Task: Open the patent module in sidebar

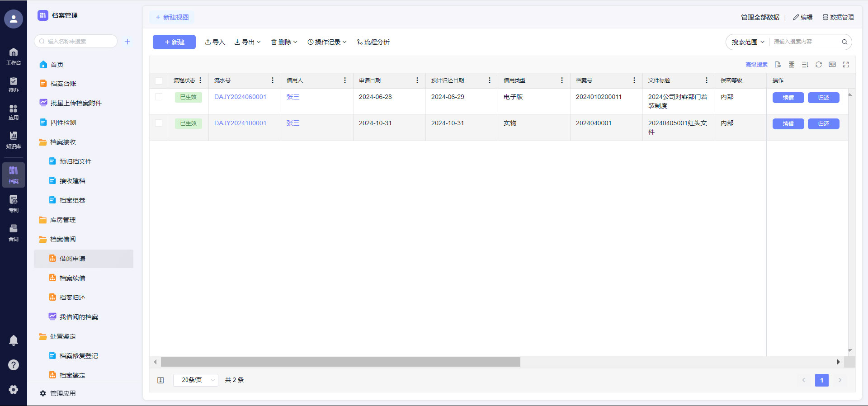Action: pyautogui.click(x=14, y=203)
